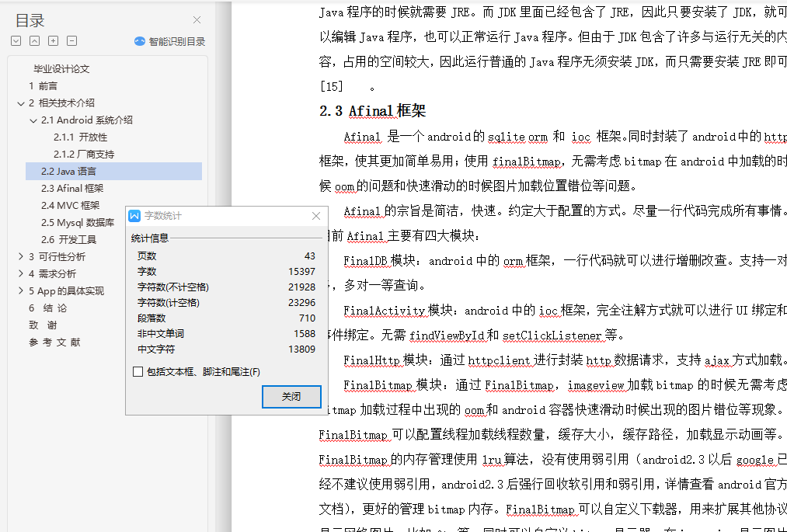The image size is (787, 532).
Task: Click the word FinalHttp 模块 in document
Action: click(x=385, y=360)
